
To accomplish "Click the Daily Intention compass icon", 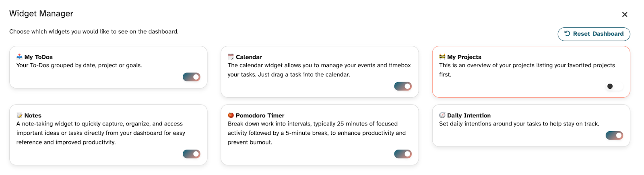I will (442, 115).
